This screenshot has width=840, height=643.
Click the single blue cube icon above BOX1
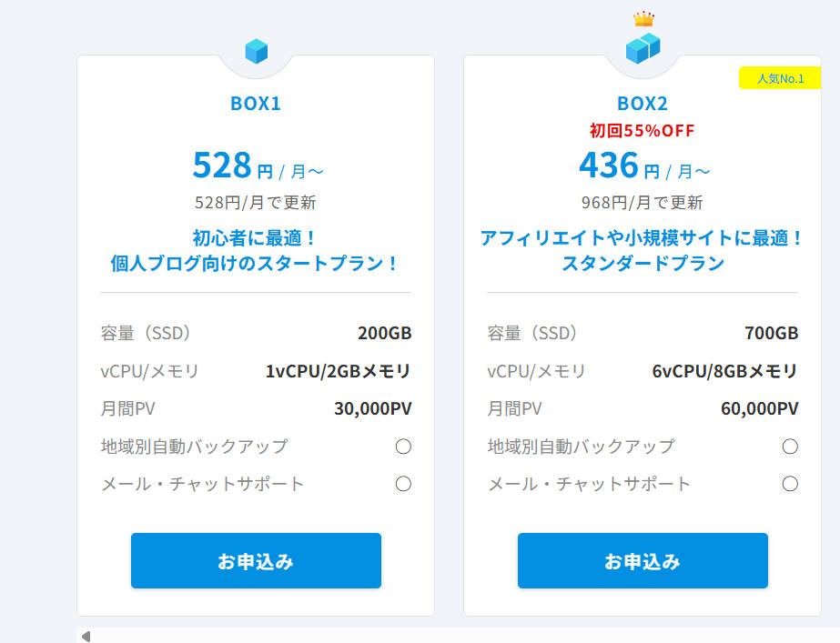pyautogui.click(x=256, y=51)
